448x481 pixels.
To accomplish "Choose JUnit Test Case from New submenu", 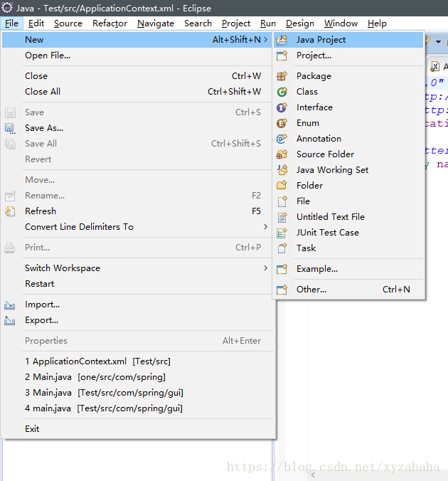I will [348, 233].
